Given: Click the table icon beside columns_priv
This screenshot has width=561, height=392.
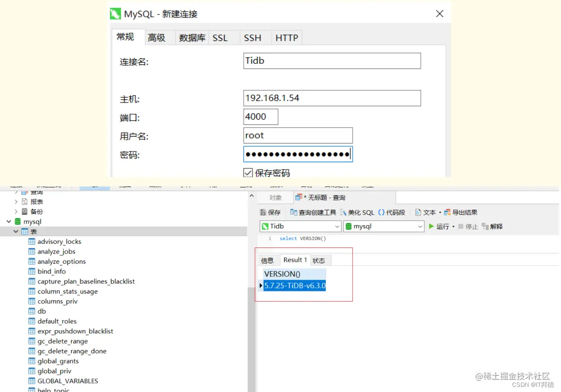Looking at the screenshot, I should 32,301.
